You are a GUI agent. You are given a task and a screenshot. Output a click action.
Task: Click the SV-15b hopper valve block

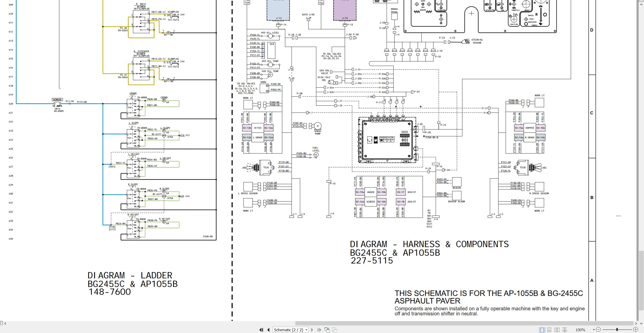click(540, 128)
